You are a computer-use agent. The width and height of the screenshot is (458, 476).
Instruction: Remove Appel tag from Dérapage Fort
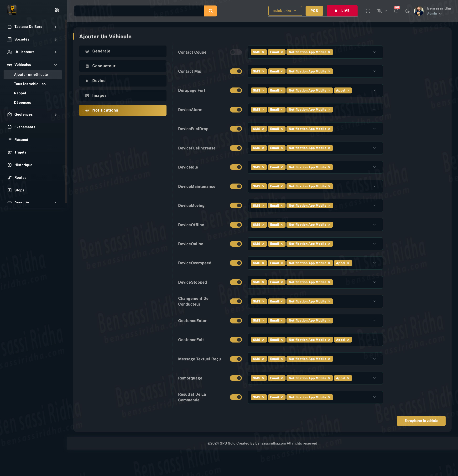coord(348,91)
